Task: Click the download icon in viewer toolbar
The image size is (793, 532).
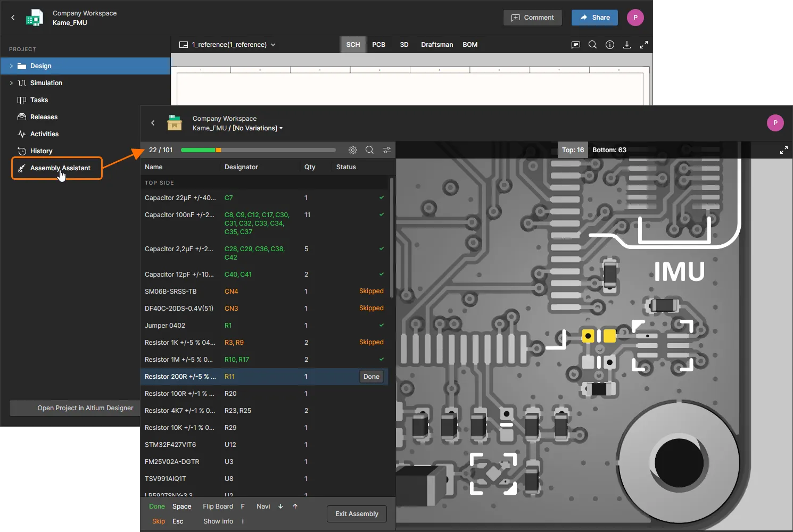Action: pyautogui.click(x=627, y=45)
